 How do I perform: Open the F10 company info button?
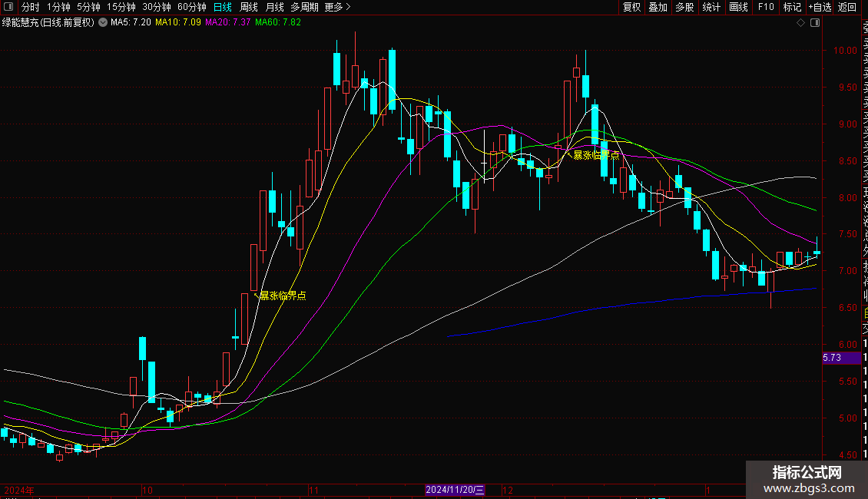pos(766,7)
